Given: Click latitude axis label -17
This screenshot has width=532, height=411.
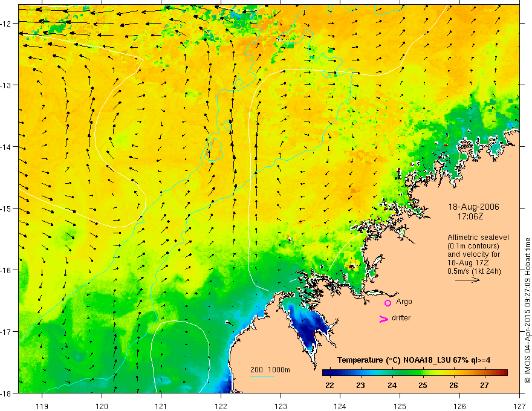Looking at the screenshot, I should point(7,331).
